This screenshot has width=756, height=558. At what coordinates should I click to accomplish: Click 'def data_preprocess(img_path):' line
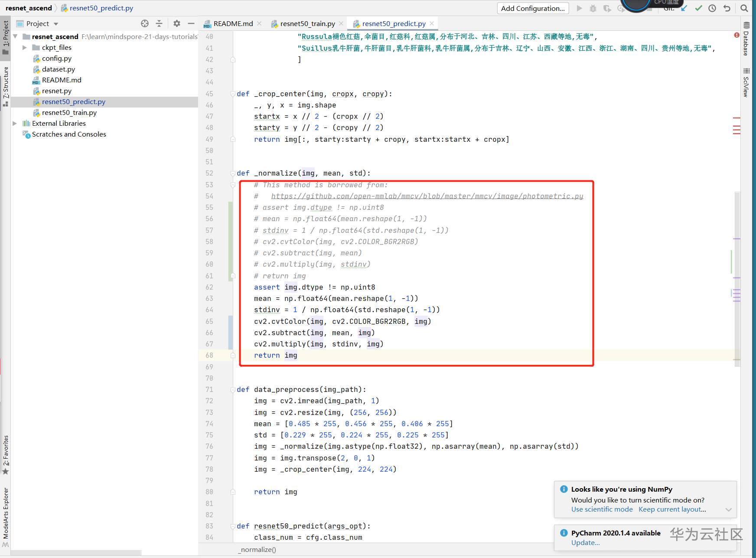coord(302,390)
